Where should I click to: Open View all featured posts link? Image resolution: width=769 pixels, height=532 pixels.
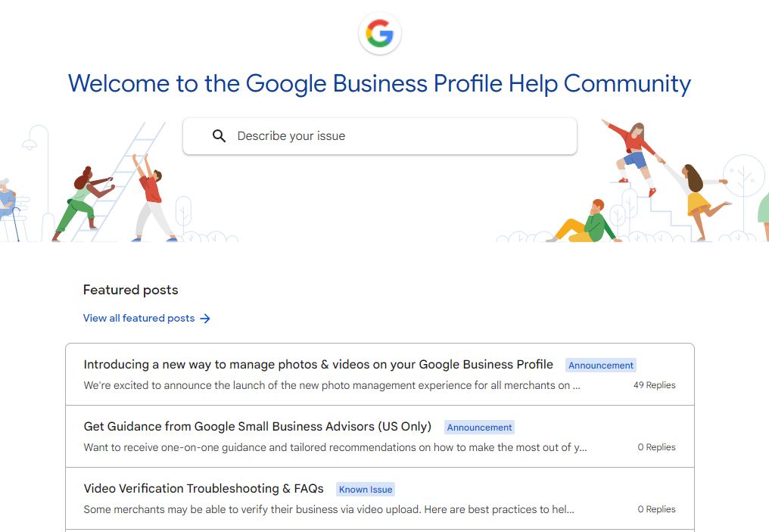coord(139,319)
